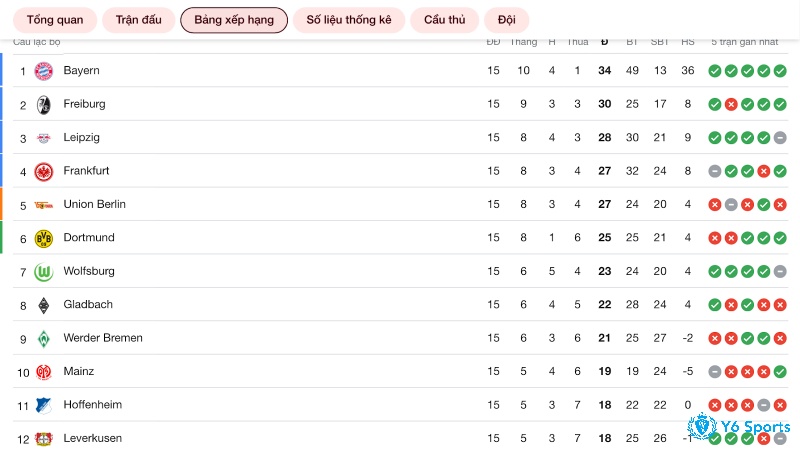Click the Mainz crest icon
The image size is (800, 450).
tap(43, 372)
